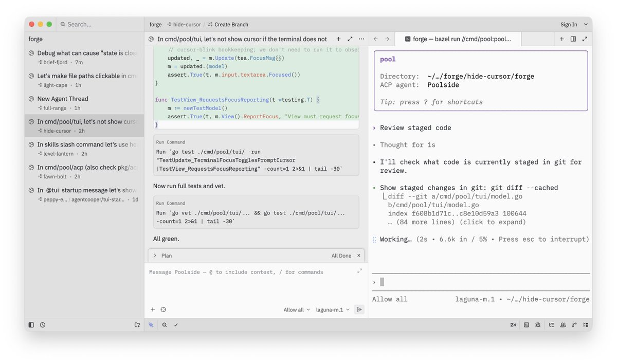Click the Now run full tests and vet text

pyautogui.click(x=189, y=186)
